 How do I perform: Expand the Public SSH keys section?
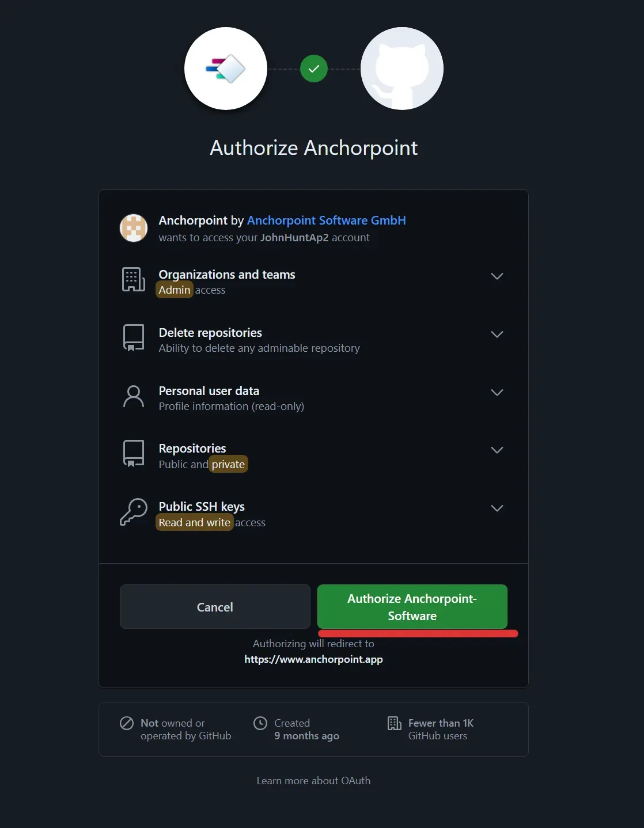[497, 508]
